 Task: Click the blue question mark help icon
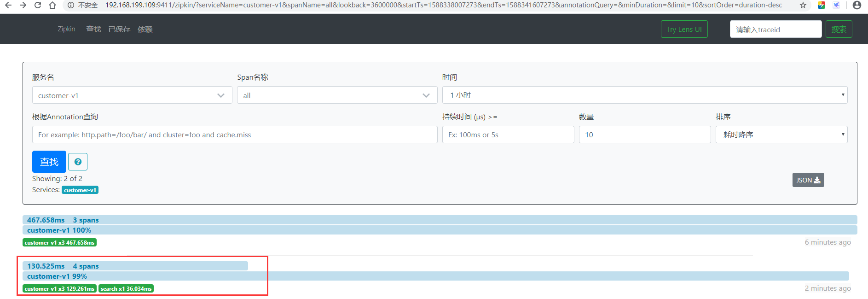pos(78,162)
